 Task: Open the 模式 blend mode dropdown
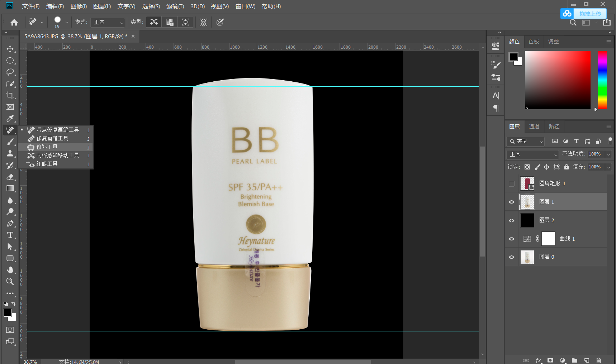[x=108, y=22]
